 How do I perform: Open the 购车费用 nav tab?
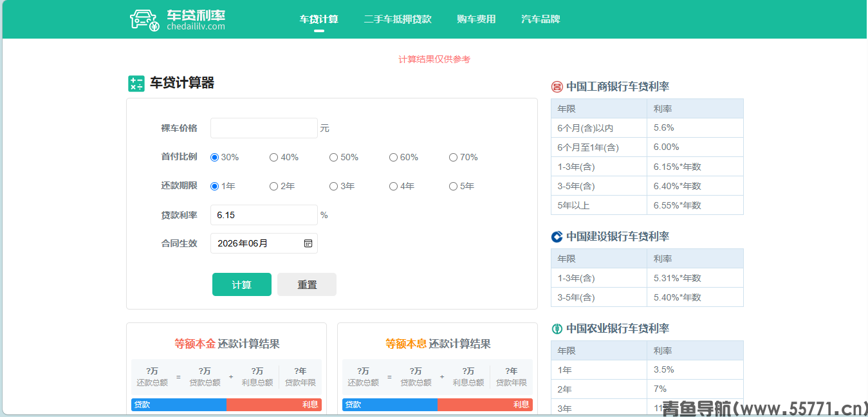coord(477,19)
